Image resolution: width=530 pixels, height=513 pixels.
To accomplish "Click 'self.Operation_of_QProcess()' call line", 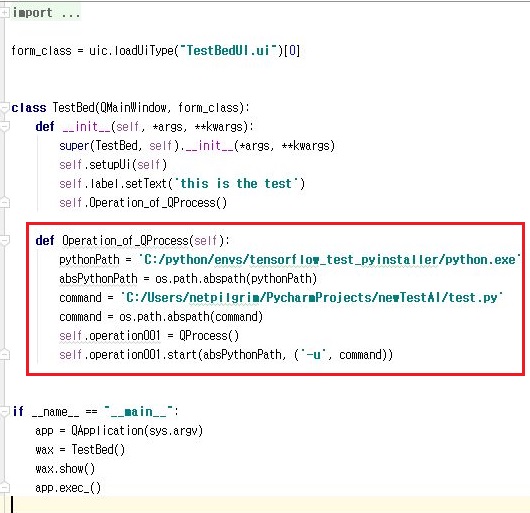I will (x=143, y=203).
